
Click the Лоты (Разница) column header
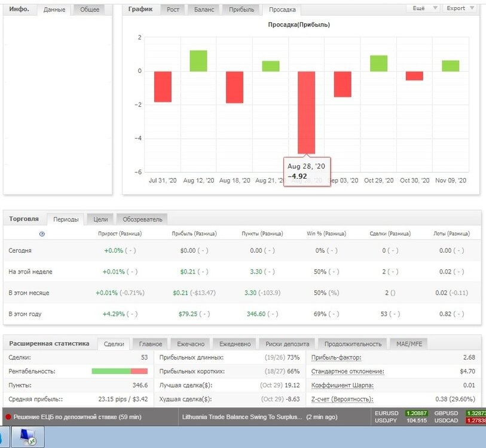click(451, 234)
